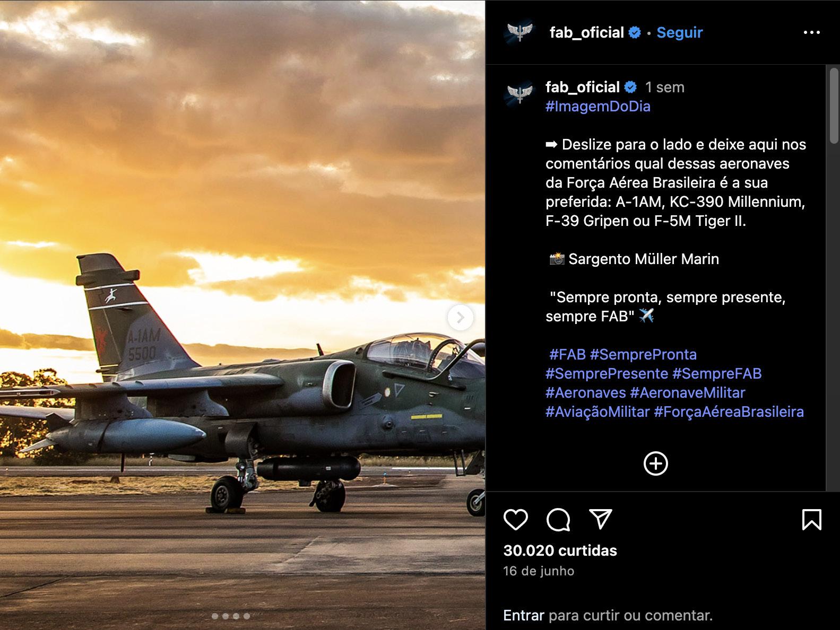Viewport: 840px width, 630px height.
Task: Follow the account via Seguir
Action: [x=679, y=32]
